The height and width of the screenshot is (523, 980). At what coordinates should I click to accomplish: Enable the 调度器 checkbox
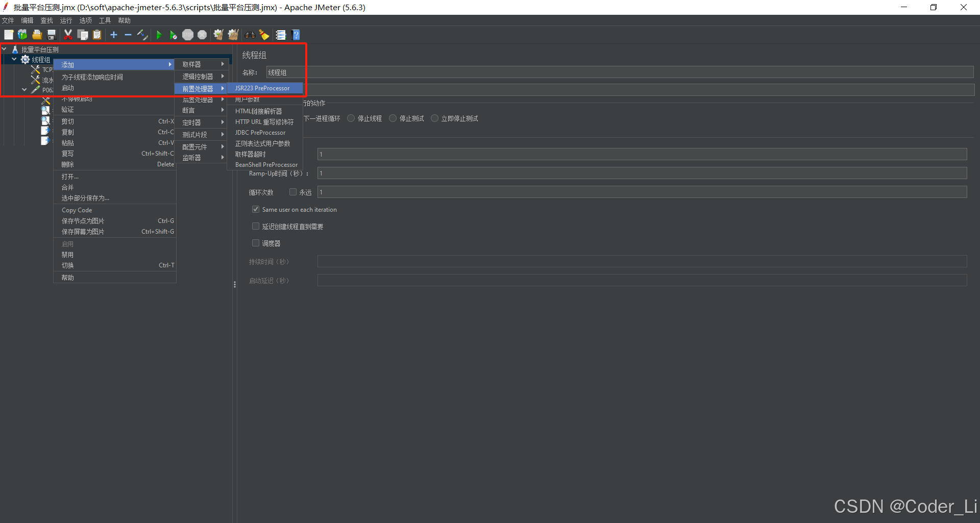tap(256, 243)
